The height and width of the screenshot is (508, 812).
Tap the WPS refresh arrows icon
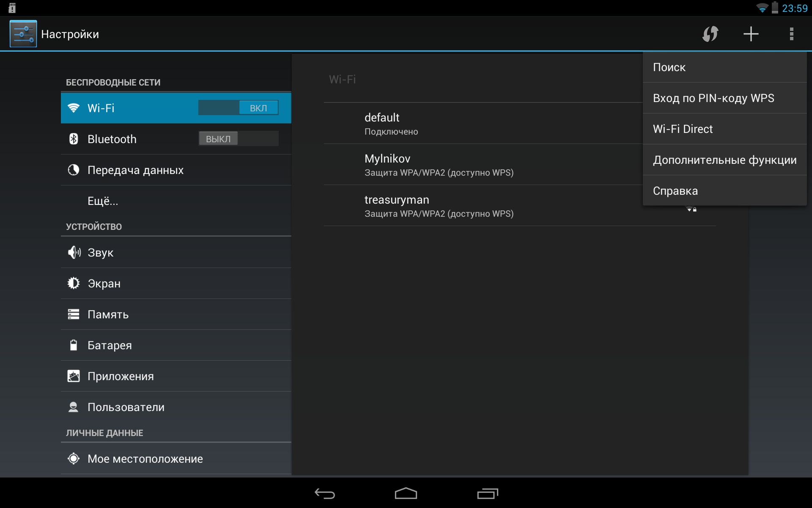pyautogui.click(x=710, y=34)
